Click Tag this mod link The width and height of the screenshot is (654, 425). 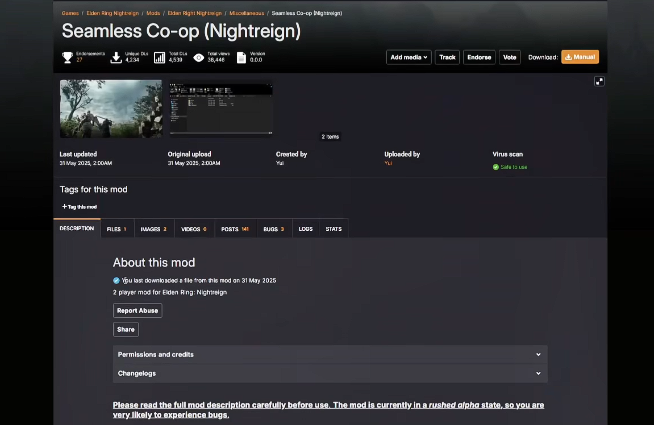click(79, 207)
